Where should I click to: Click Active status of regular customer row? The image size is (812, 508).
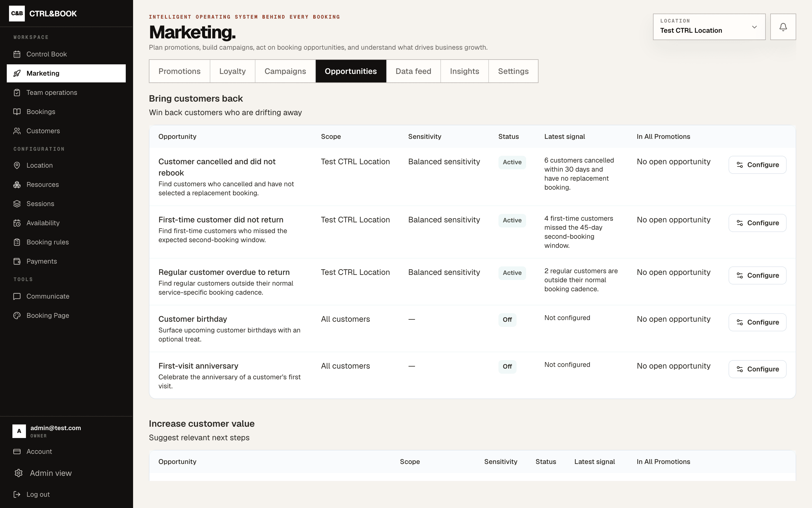(x=512, y=273)
